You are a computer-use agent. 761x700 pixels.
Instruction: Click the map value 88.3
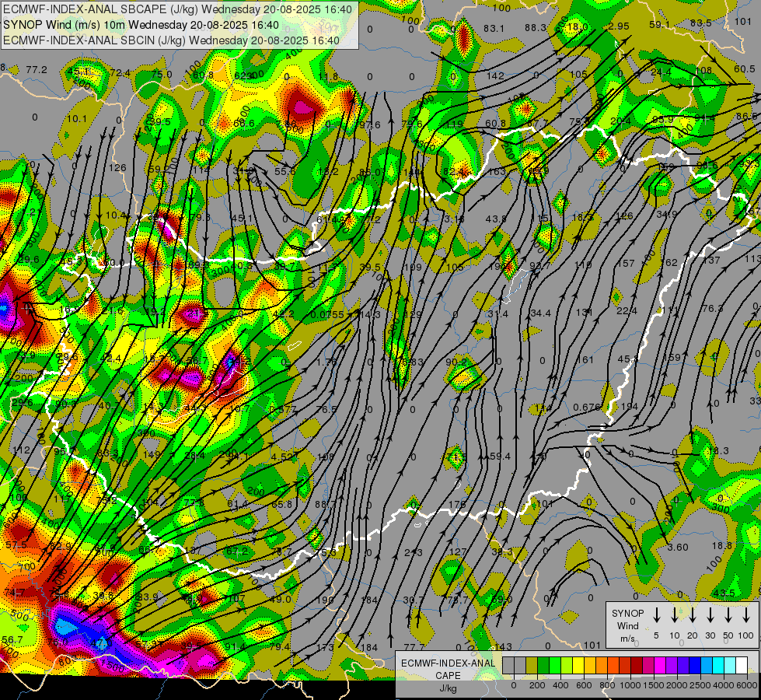click(x=536, y=28)
